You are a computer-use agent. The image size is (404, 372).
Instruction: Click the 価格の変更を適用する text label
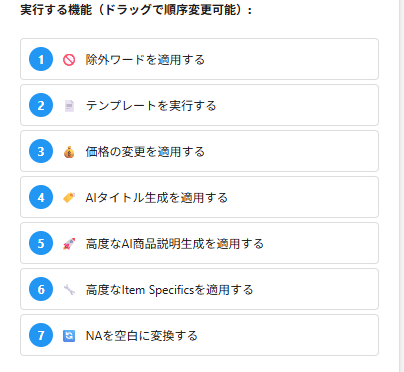(145, 152)
